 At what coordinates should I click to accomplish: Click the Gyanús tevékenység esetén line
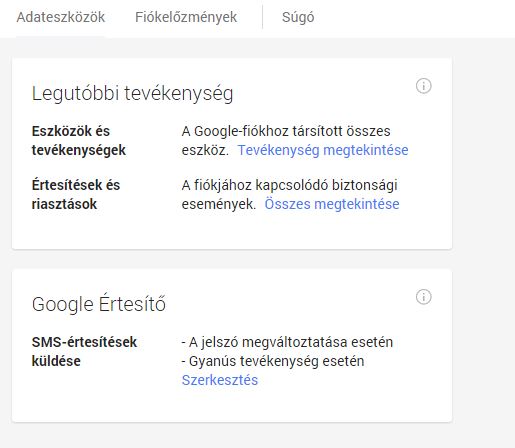(x=273, y=361)
